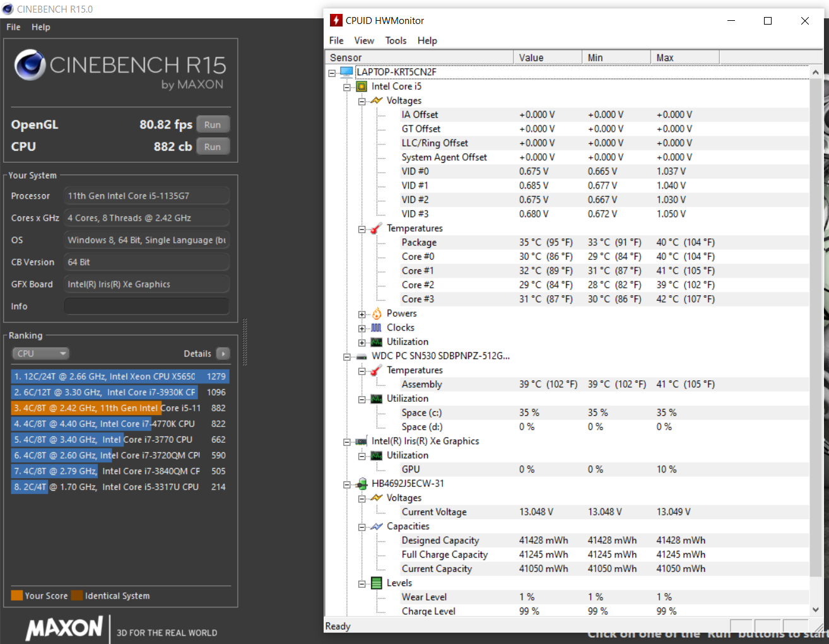
Task: Click the thermometer icon under Intel Core i5
Action: pos(377,228)
